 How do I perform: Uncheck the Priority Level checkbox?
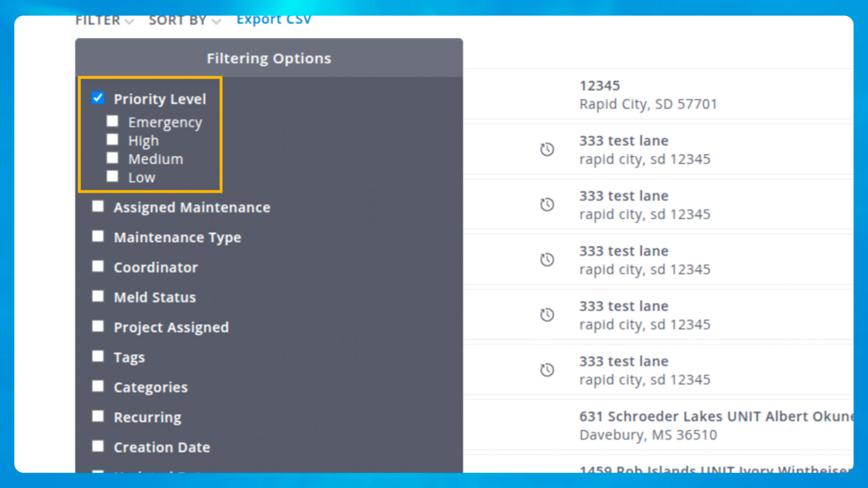98,98
